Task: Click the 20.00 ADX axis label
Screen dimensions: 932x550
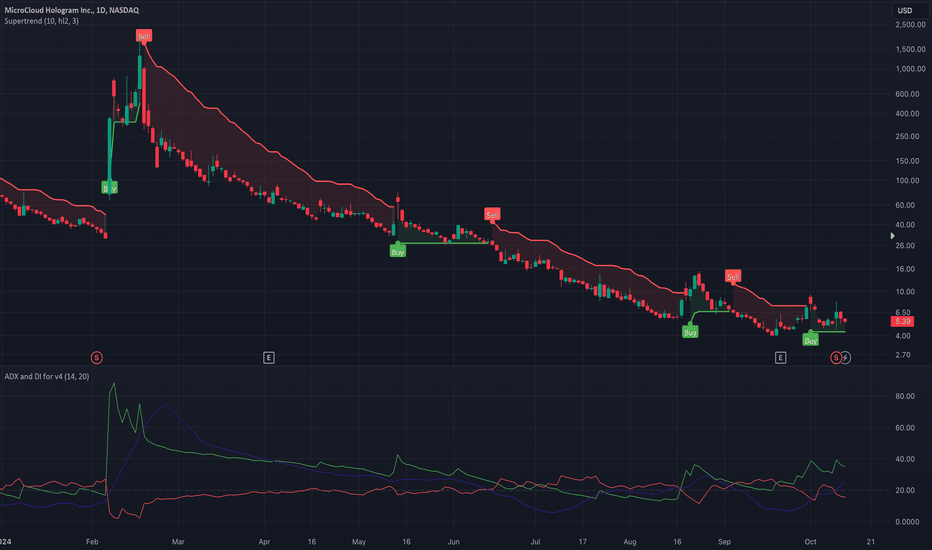Action: (905, 490)
